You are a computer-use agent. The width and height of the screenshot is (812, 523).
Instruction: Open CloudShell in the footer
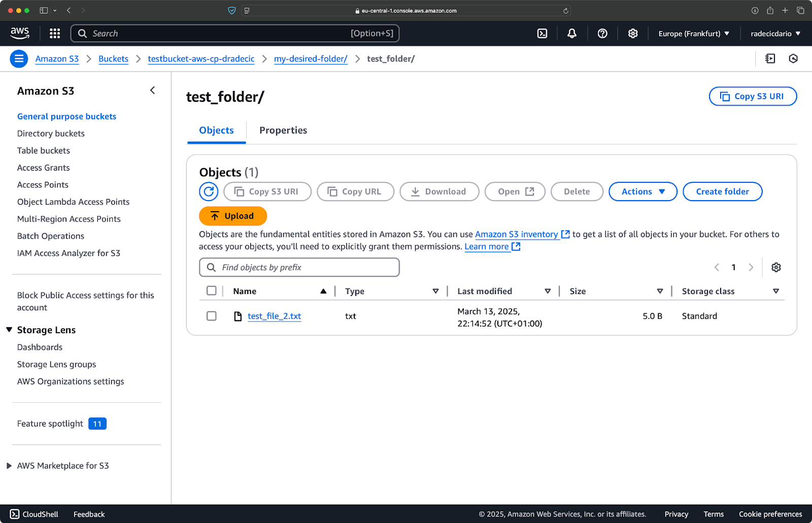(34, 514)
